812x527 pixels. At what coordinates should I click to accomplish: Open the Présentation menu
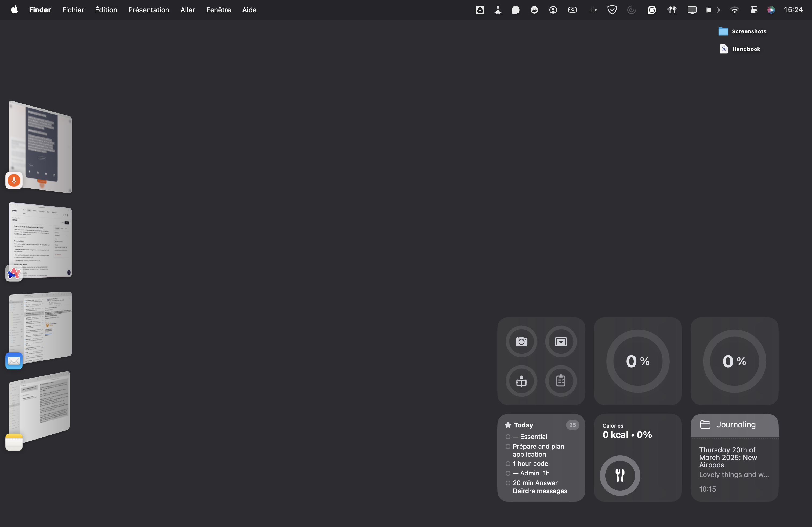[x=148, y=10]
